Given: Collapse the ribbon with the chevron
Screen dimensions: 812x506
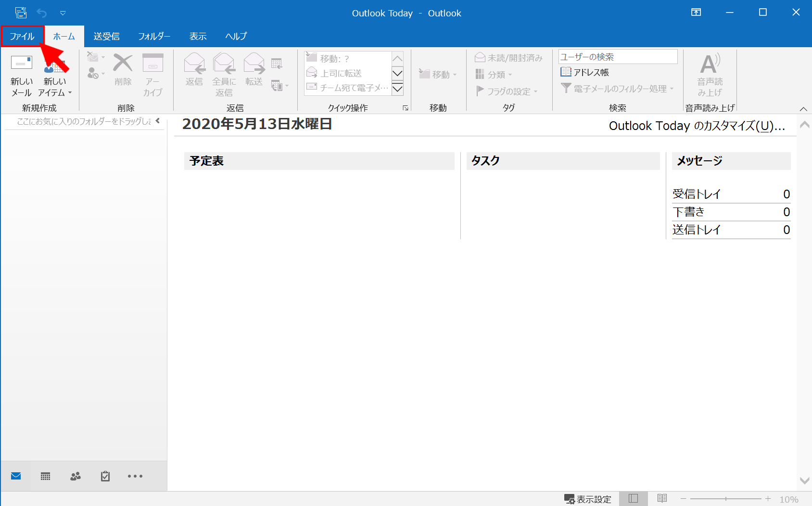Looking at the screenshot, I should tap(803, 109).
